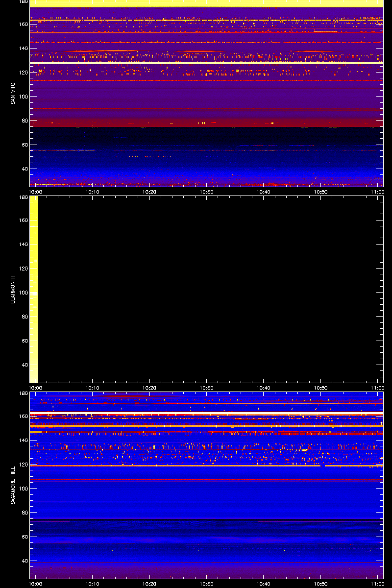Click 10:00 under the Learmonth plot
Image resolution: width=392 pixels, height=588 pixels.
tap(36, 388)
